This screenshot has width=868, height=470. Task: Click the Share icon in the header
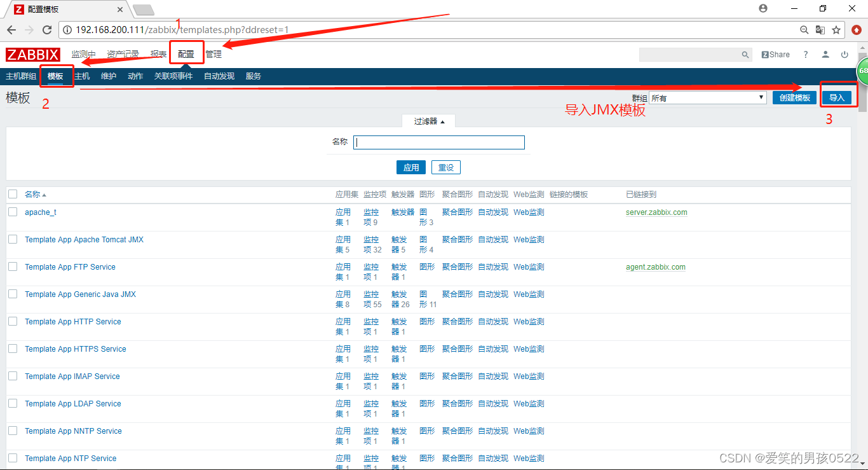click(x=775, y=55)
